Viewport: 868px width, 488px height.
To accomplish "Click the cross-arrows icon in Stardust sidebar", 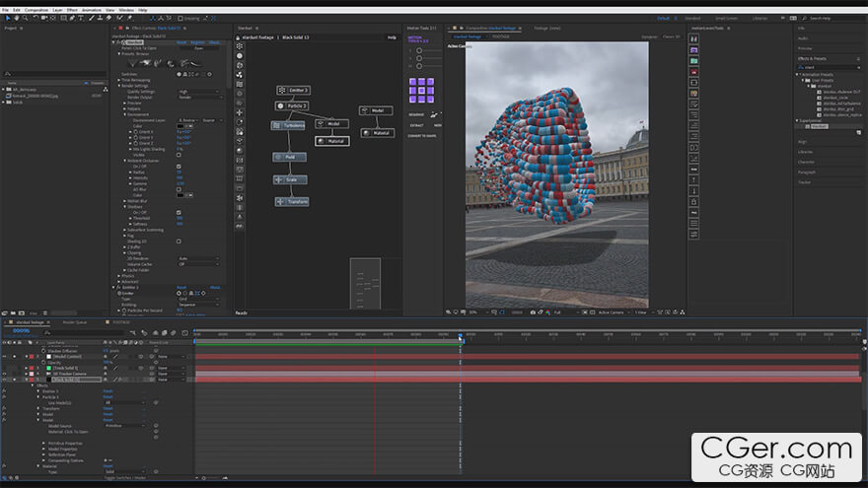I will 239,112.
